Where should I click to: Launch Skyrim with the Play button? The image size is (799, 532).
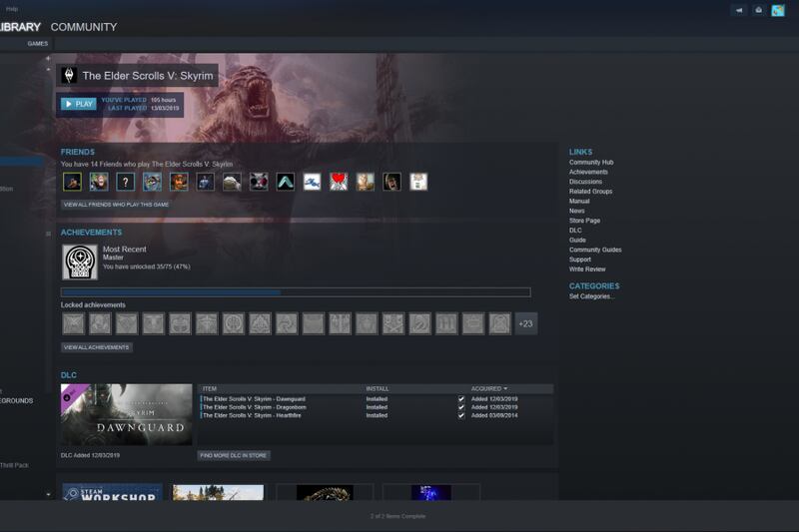(79, 104)
